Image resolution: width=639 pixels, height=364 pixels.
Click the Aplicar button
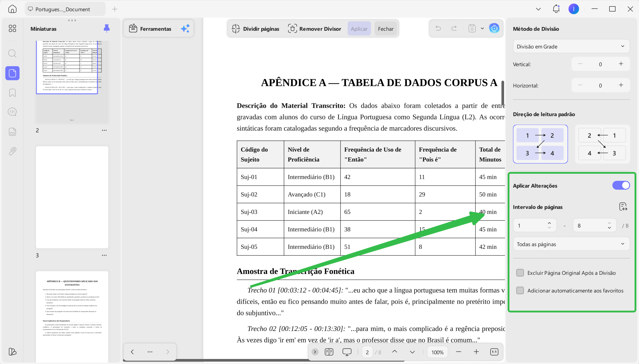[359, 29]
